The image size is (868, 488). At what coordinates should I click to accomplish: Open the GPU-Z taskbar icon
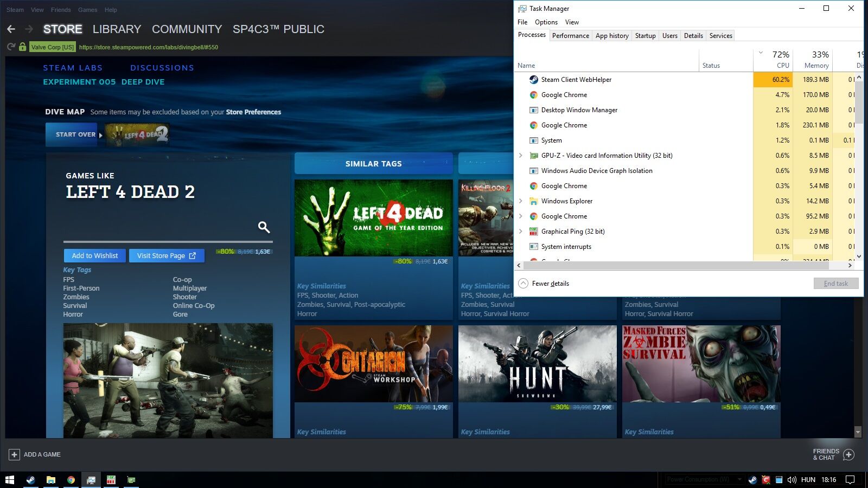coord(131,480)
